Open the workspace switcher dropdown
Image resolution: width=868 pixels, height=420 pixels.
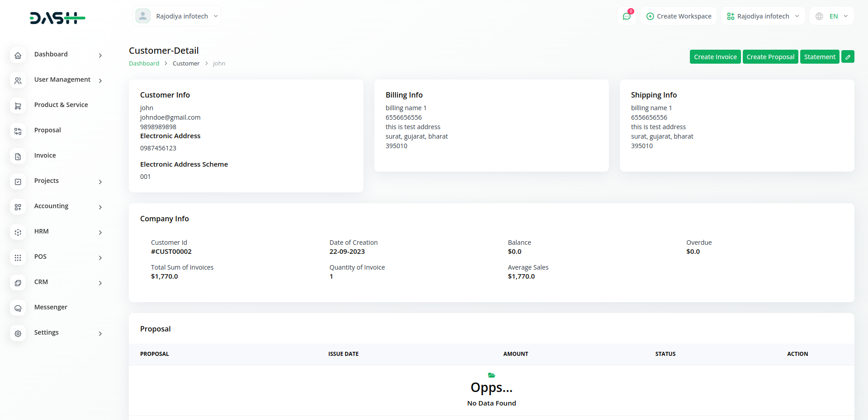click(x=763, y=16)
